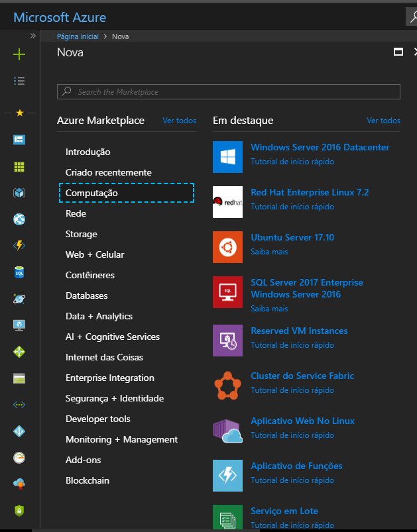Image resolution: width=417 pixels, height=532 pixels.
Task: Click Saiba mais under Ubuntu Server
Action: coord(269,252)
